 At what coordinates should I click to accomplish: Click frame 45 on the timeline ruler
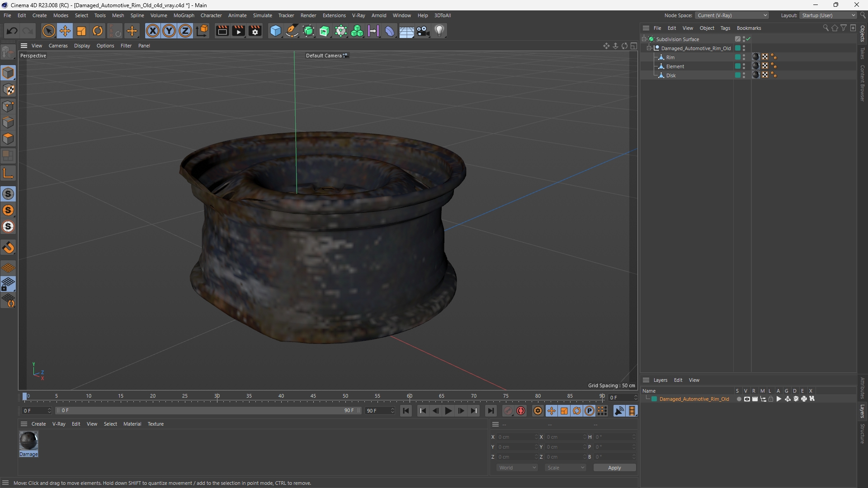click(313, 396)
